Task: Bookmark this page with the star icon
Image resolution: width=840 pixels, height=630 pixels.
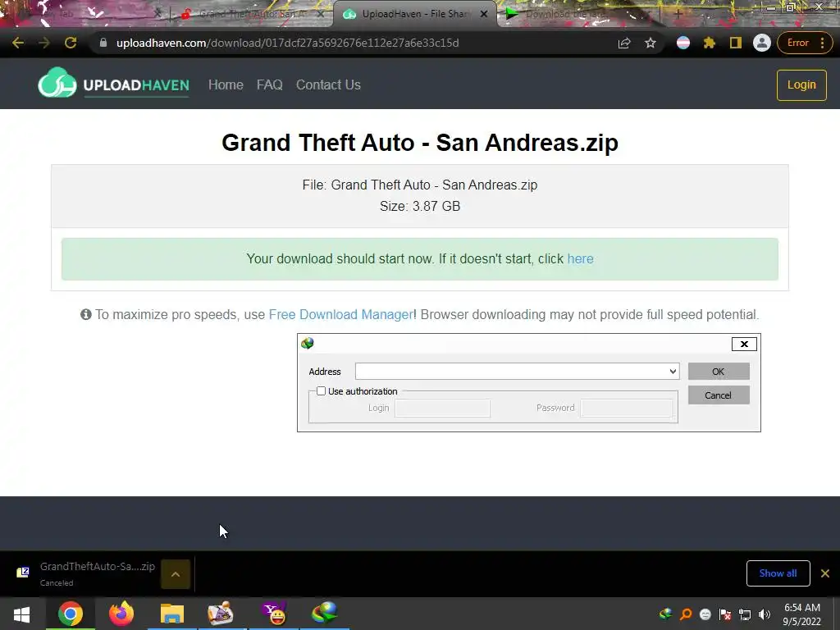Action: [651, 43]
